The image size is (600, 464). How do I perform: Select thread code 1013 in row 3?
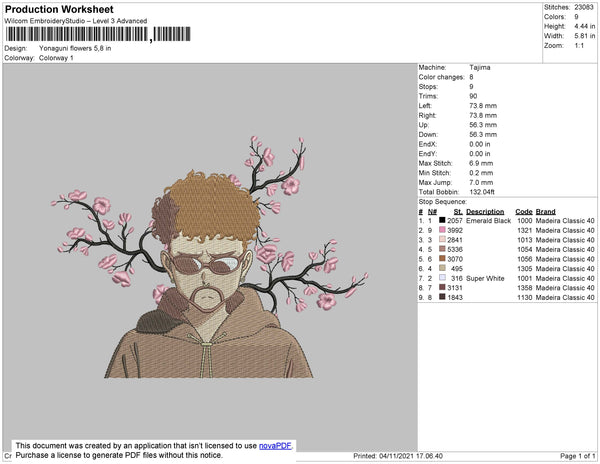point(525,240)
